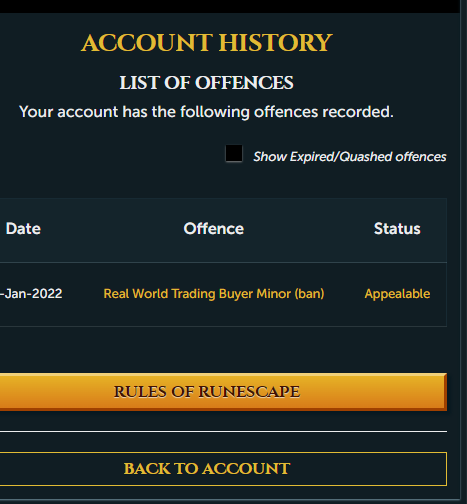Click the vertical scrollbar at page edge
This screenshot has height=504, width=467.
463,252
